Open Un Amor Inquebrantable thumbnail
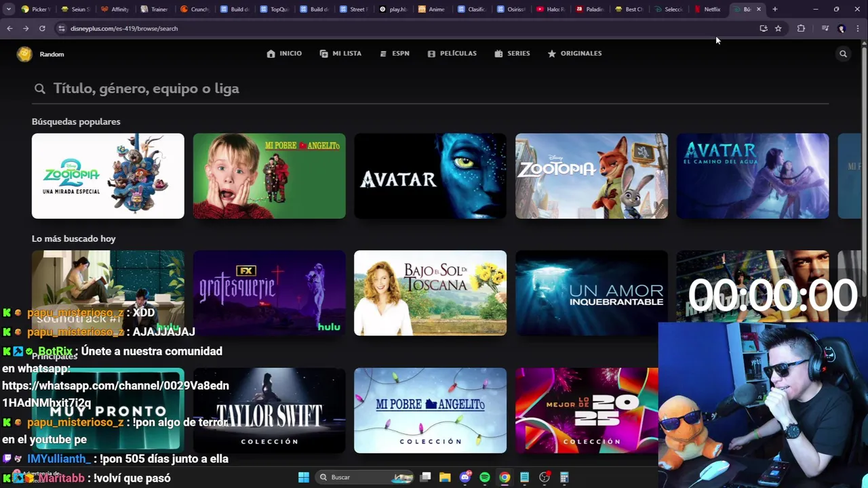The height and width of the screenshot is (488, 868). 591,293
